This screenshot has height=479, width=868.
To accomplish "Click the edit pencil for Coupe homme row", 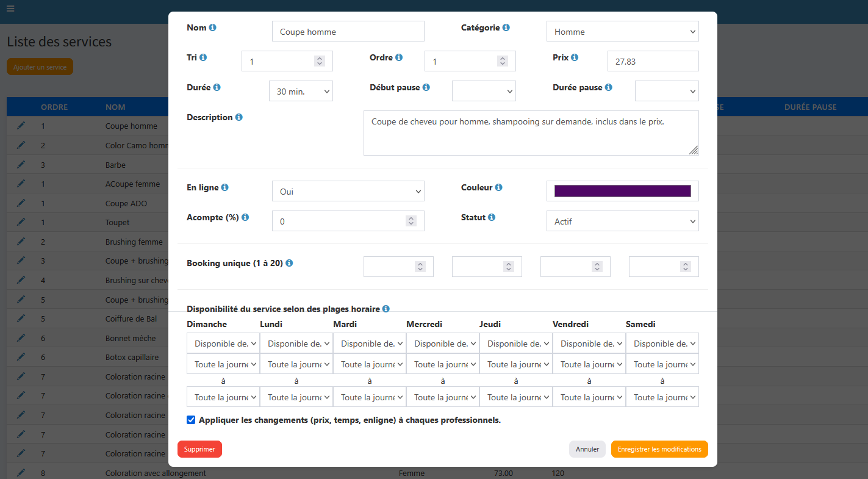I will 21,126.
